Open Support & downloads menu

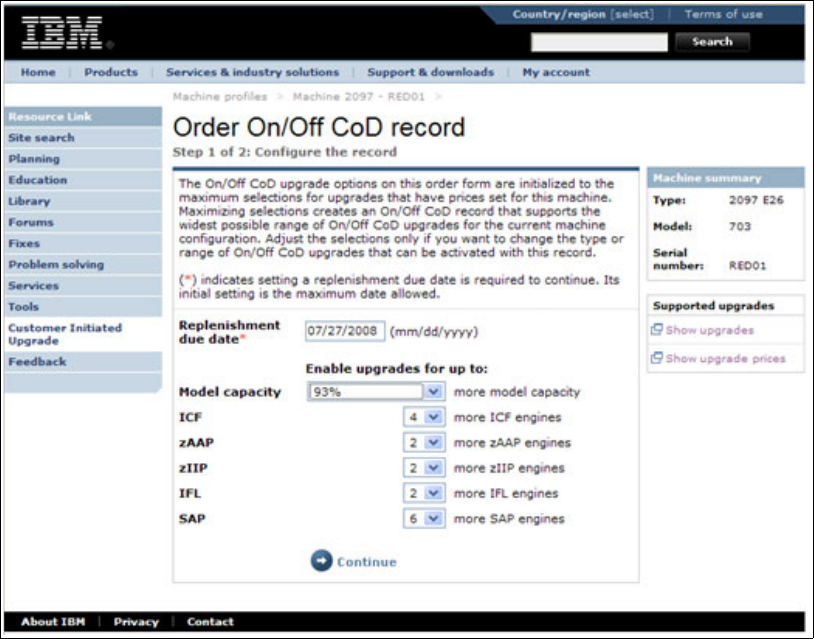coord(430,72)
